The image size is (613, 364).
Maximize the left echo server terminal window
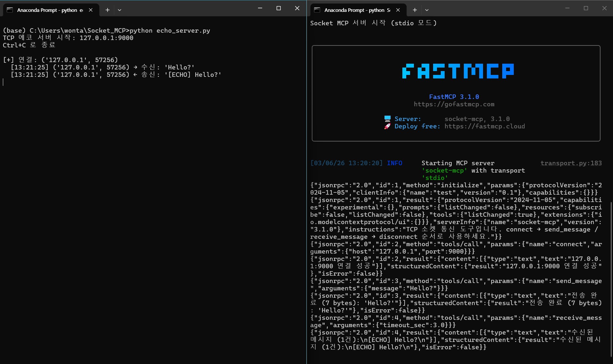(278, 8)
